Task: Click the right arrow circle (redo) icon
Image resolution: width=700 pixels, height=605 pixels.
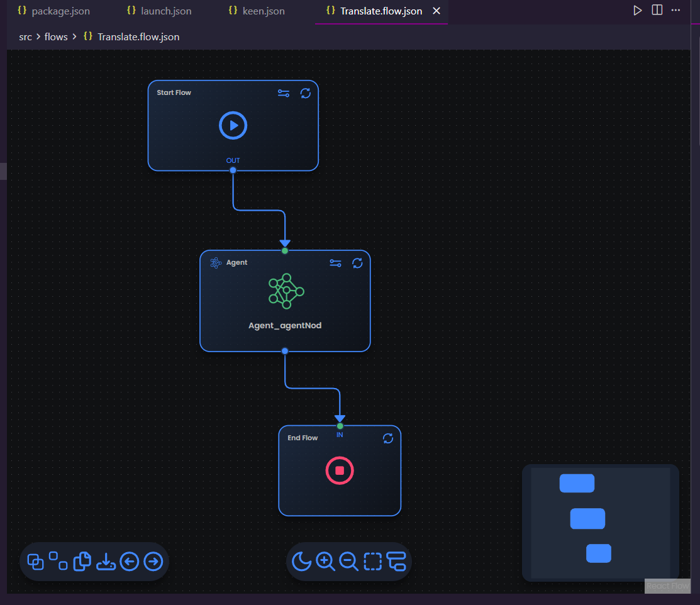Action: (x=153, y=562)
